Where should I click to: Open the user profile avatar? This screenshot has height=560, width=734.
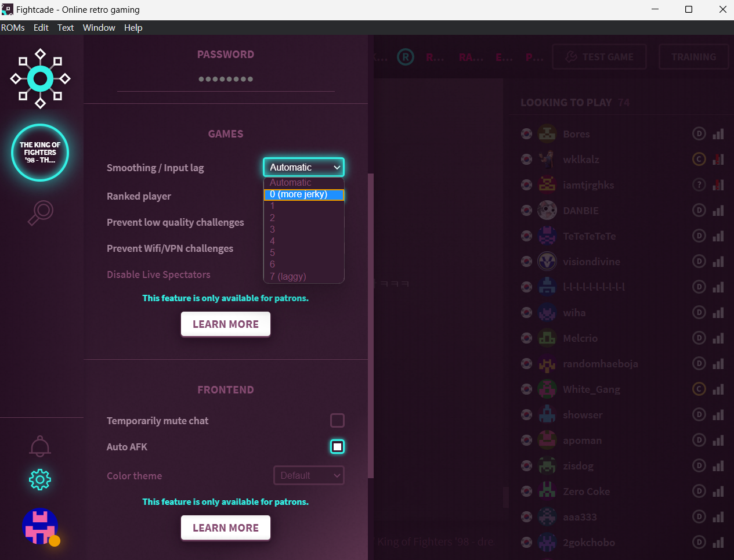[40, 526]
